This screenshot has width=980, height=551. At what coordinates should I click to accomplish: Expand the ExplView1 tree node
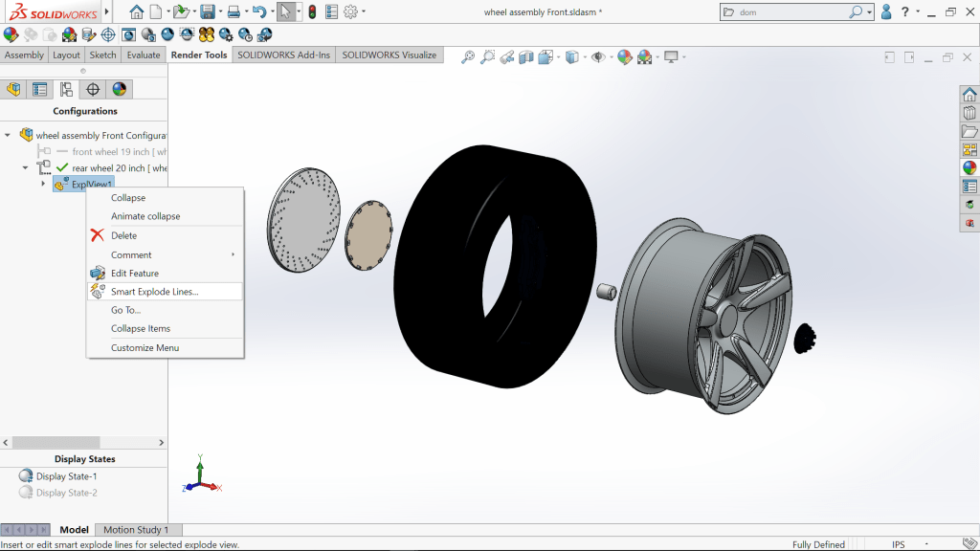(43, 184)
